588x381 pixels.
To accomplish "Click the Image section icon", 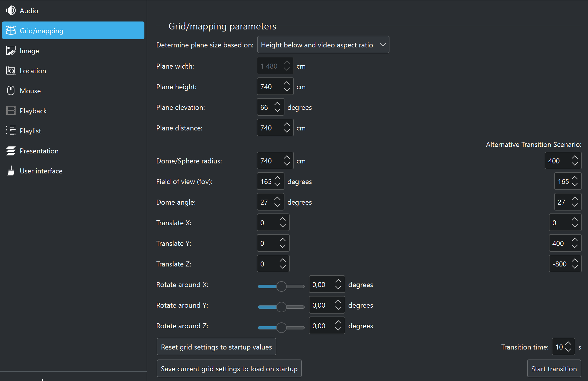I will [x=11, y=51].
